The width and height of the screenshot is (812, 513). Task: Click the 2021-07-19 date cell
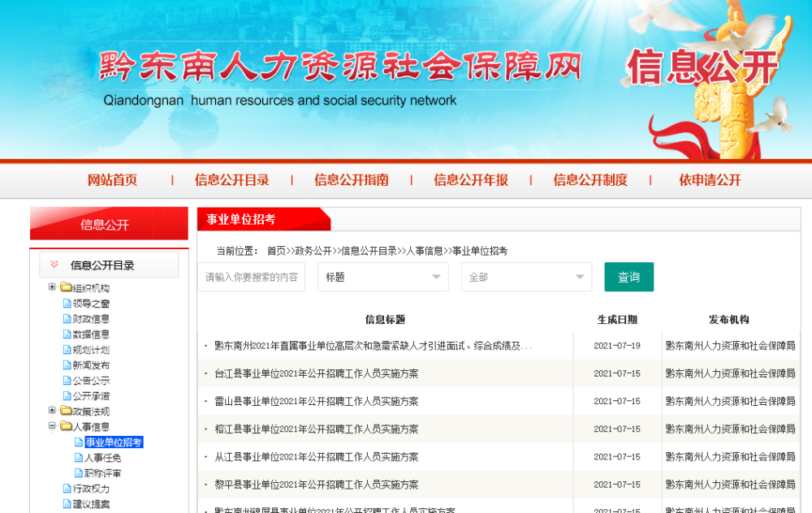tap(617, 346)
